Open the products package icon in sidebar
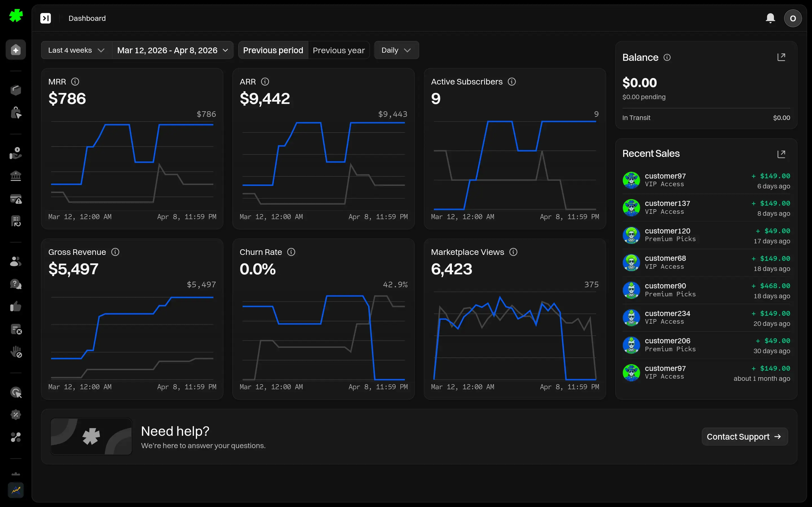This screenshot has width=812, height=507. (16, 90)
